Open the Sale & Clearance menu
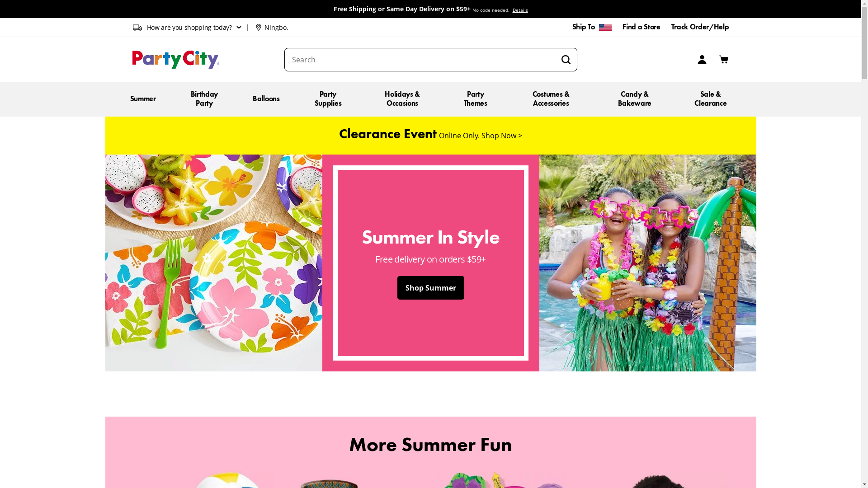868x488 pixels. coord(710,99)
